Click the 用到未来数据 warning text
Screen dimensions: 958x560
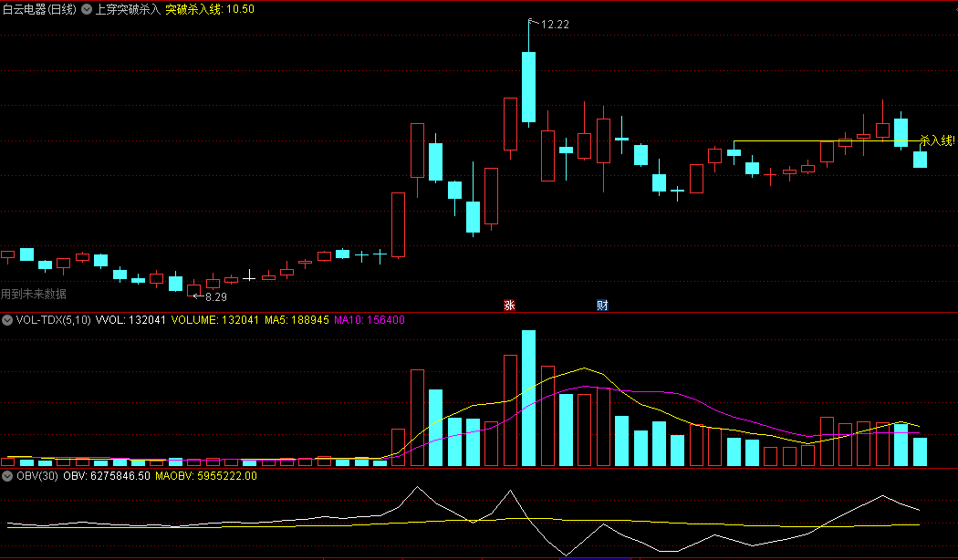(34, 294)
